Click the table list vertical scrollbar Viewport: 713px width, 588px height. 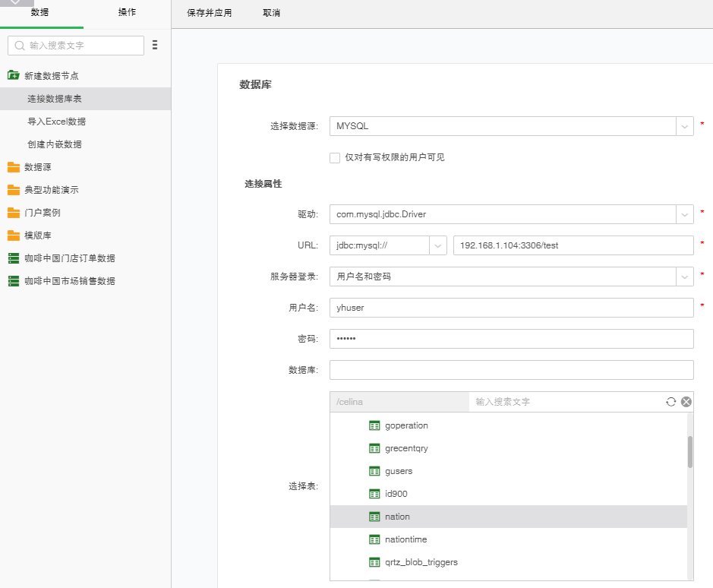click(689, 451)
